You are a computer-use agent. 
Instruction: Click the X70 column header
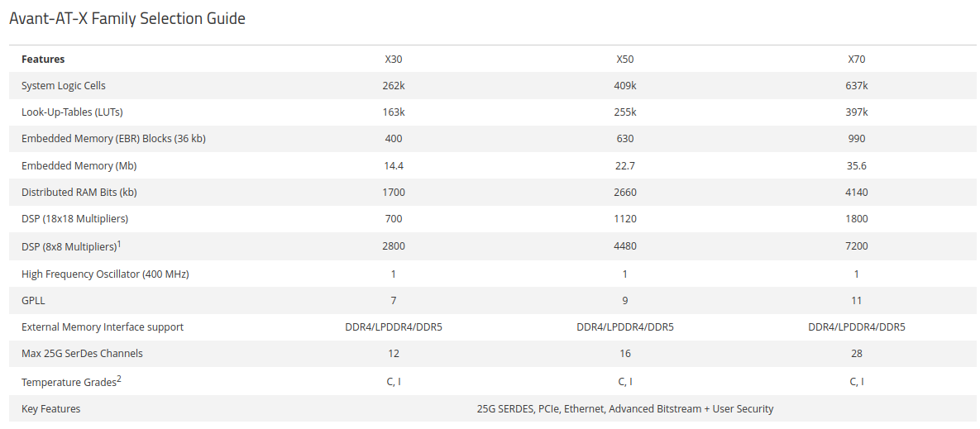pyautogui.click(x=856, y=60)
